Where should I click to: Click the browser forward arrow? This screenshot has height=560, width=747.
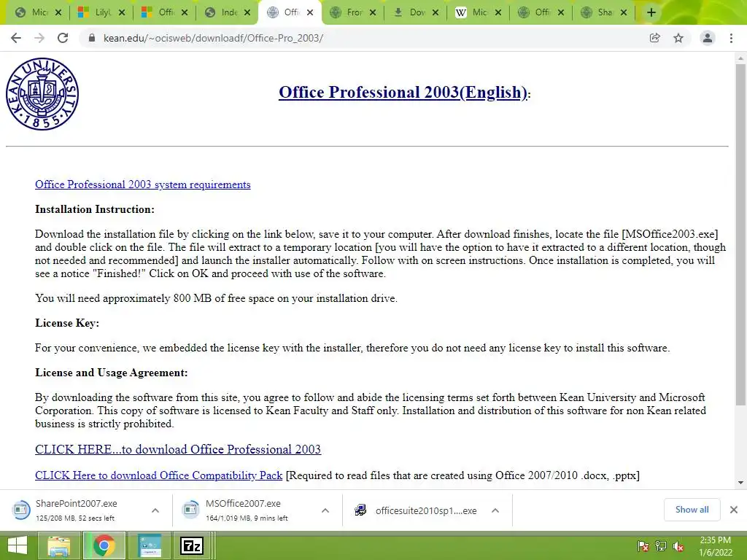tap(39, 38)
